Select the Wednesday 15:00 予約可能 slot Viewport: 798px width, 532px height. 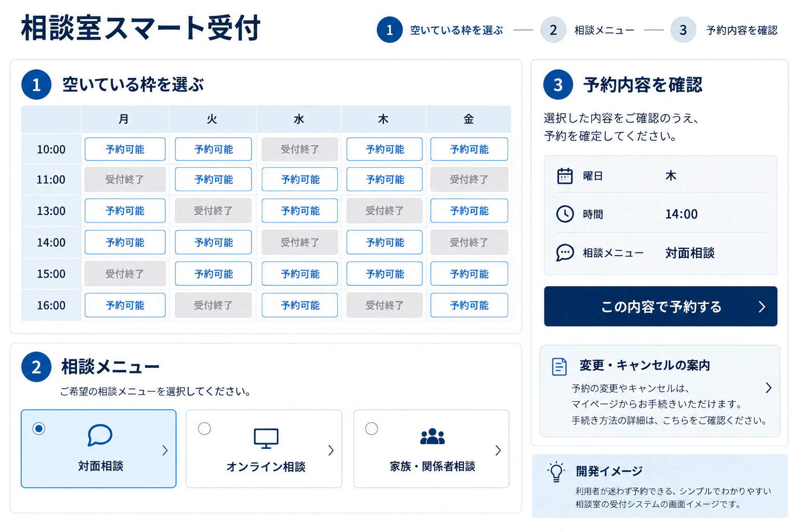point(300,274)
